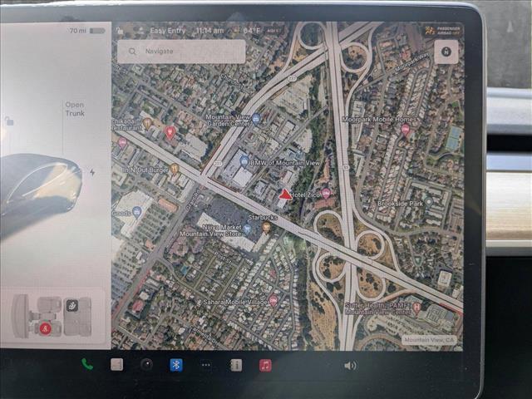Image resolution: width=532 pixels, height=399 pixels.
Task: Select the red charger pin on the map
Action: (x=170, y=132)
